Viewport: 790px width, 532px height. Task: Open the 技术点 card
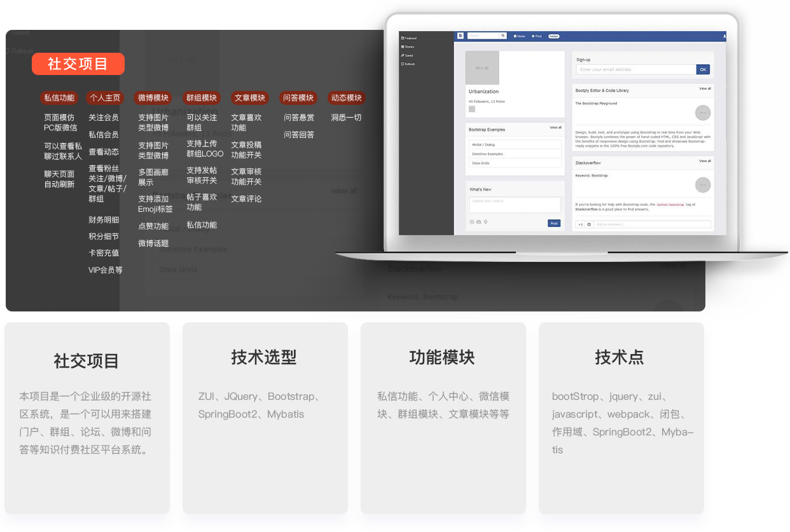point(621,418)
